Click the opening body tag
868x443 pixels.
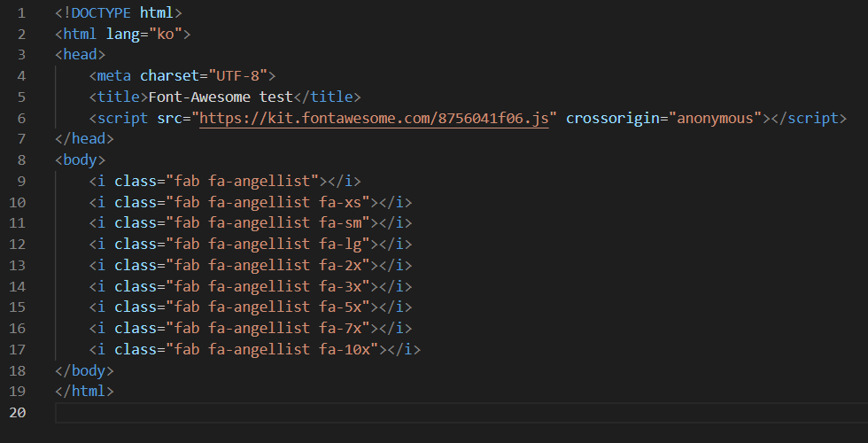click(81, 160)
